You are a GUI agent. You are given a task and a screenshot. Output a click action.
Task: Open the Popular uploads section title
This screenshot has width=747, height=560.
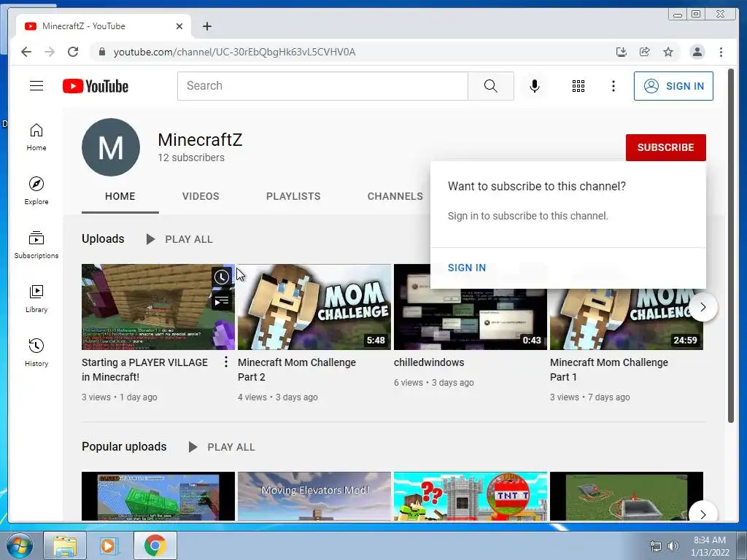coord(124,447)
